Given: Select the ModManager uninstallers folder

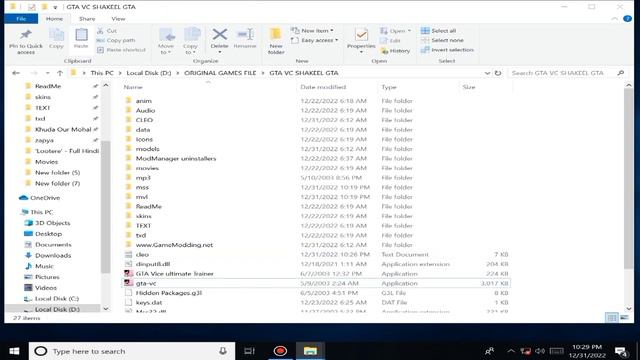Looking at the screenshot, I should click(x=176, y=158).
